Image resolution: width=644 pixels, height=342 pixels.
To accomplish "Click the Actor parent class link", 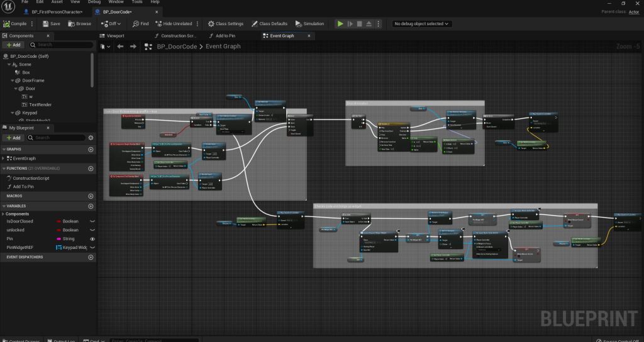I will (x=635, y=11).
